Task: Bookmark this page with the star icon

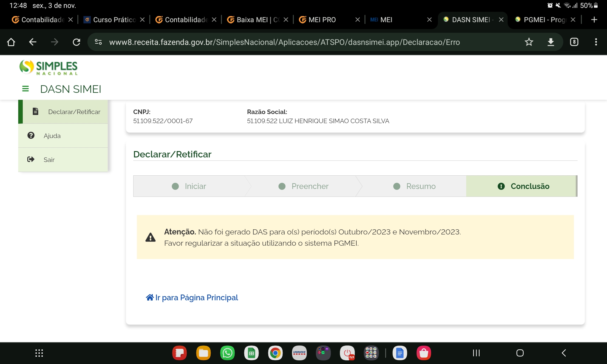Action: (x=529, y=42)
